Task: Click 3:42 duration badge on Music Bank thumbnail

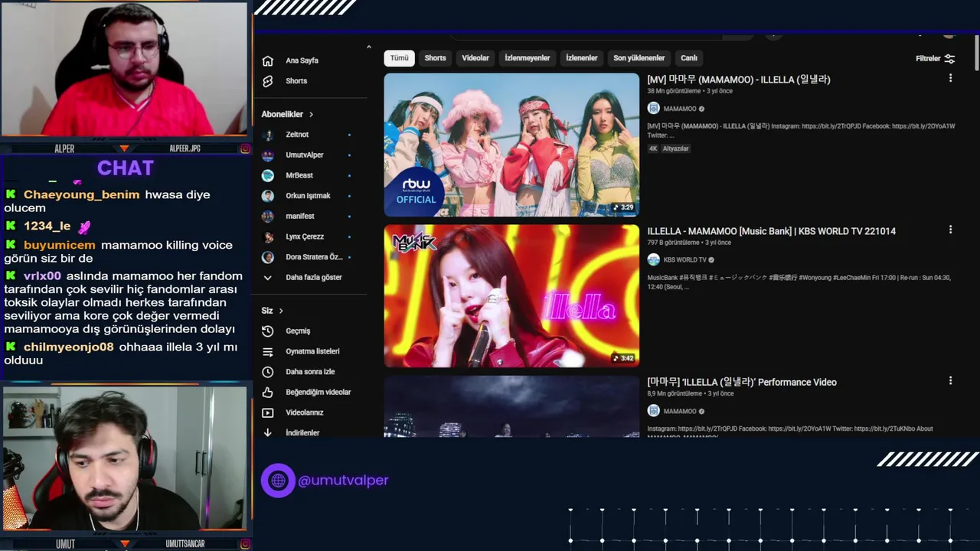Action: (623, 358)
